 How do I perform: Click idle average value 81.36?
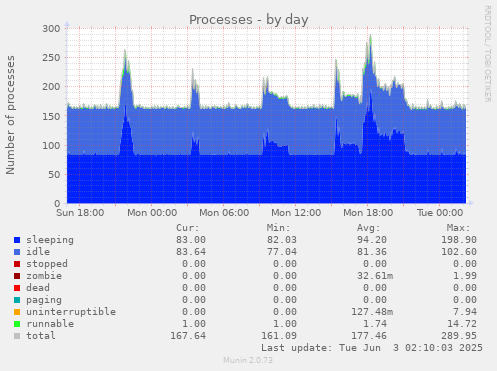pyautogui.click(x=372, y=252)
